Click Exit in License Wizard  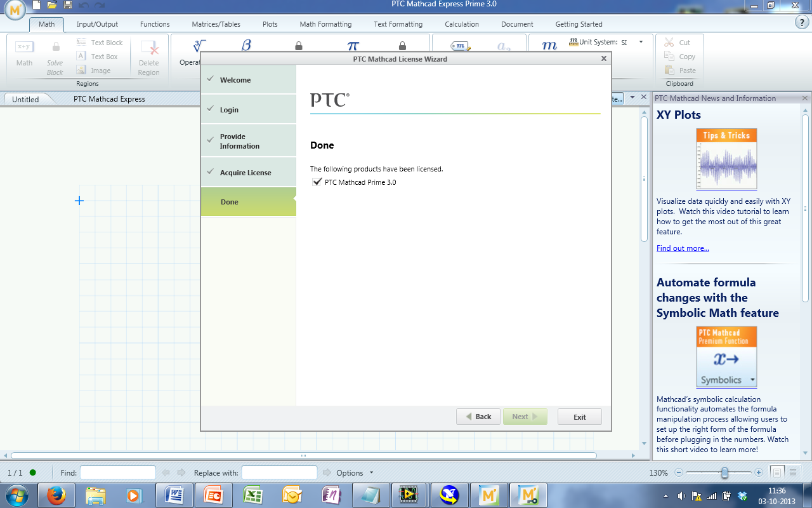click(x=580, y=417)
